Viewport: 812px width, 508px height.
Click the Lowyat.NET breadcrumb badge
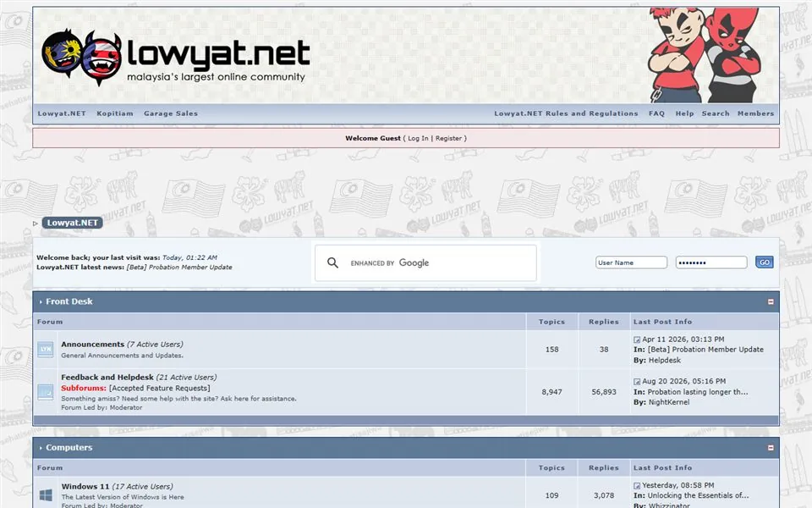coord(72,223)
